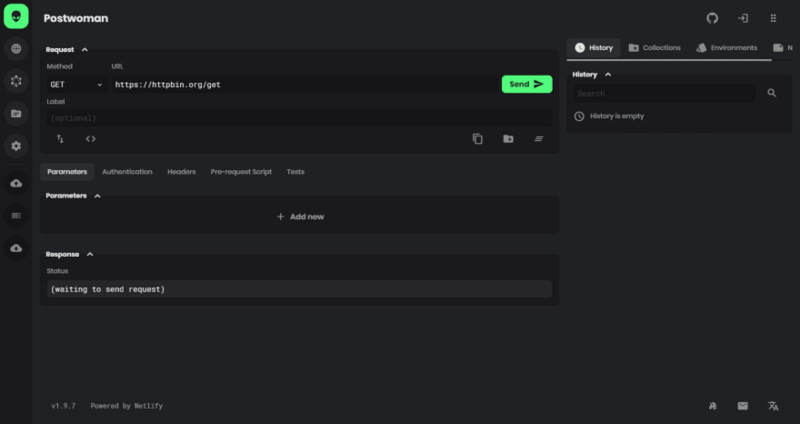Screen dimensions: 800x424
Task: Click the login arrow icon in header
Action: click(x=743, y=18)
